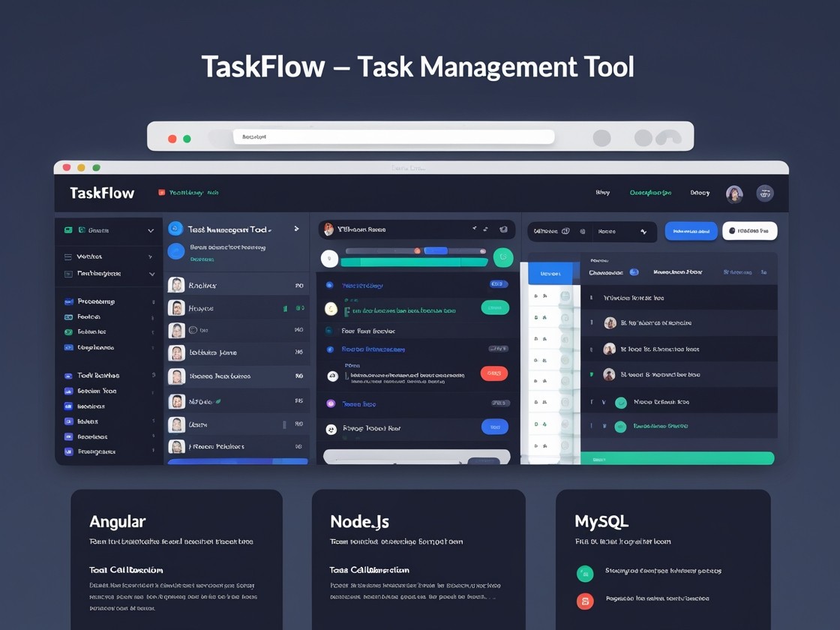Select the people-list row with green bars indicator
840x630 pixels.
point(237,308)
